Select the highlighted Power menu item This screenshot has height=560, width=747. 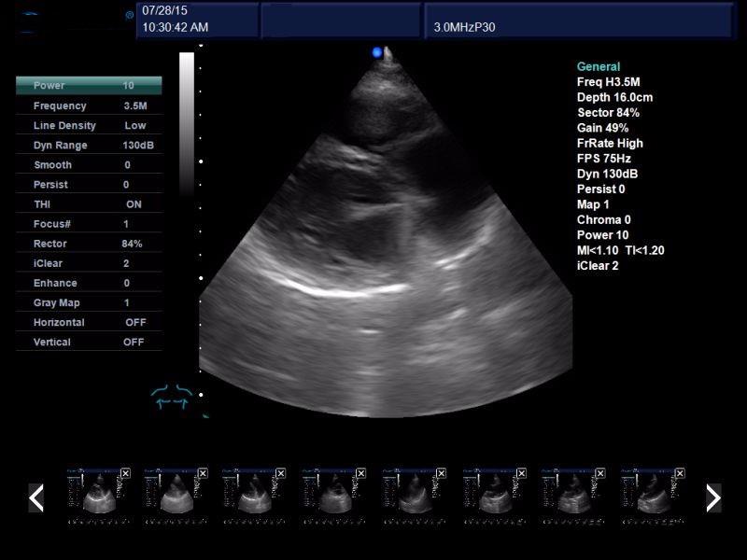pos(89,86)
